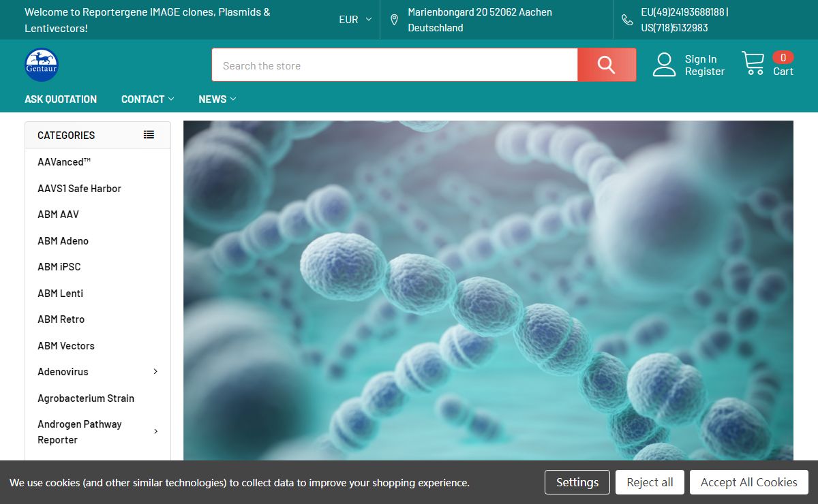Screen dimensions: 818x504
Task: Select AAVS1 Safe Harbor category
Action: tap(79, 189)
